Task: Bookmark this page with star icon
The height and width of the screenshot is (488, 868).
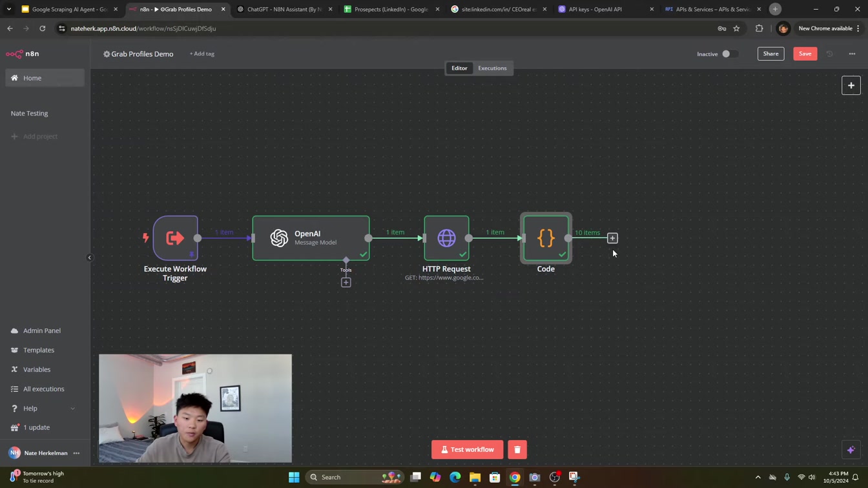Action: click(736, 28)
